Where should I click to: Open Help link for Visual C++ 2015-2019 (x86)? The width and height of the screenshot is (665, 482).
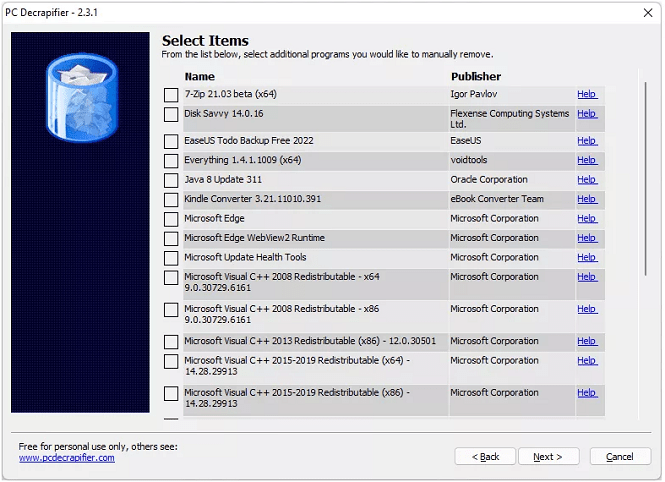(587, 393)
